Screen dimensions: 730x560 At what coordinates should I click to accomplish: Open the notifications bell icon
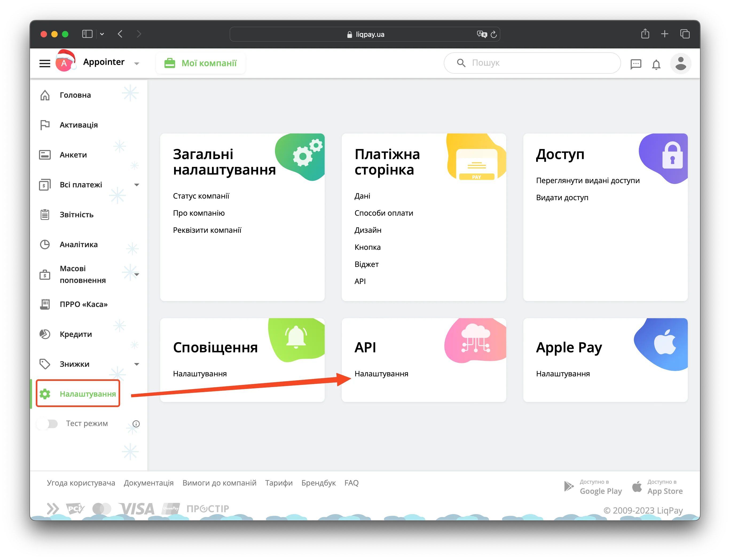[656, 64]
